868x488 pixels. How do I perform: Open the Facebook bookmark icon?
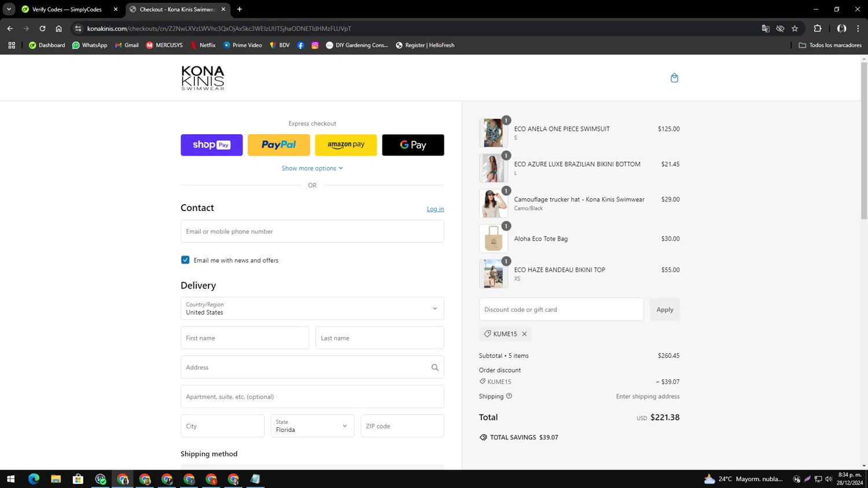coord(300,45)
